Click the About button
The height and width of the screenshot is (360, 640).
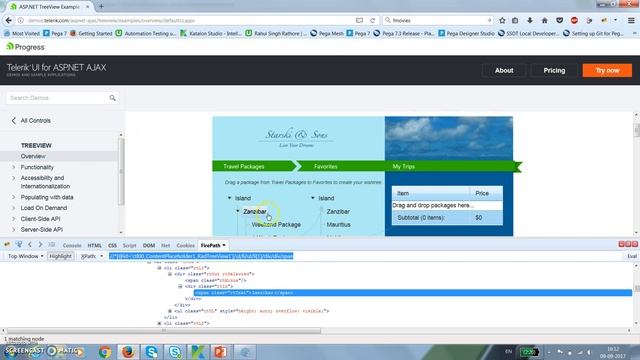pyautogui.click(x=504, y=70)
